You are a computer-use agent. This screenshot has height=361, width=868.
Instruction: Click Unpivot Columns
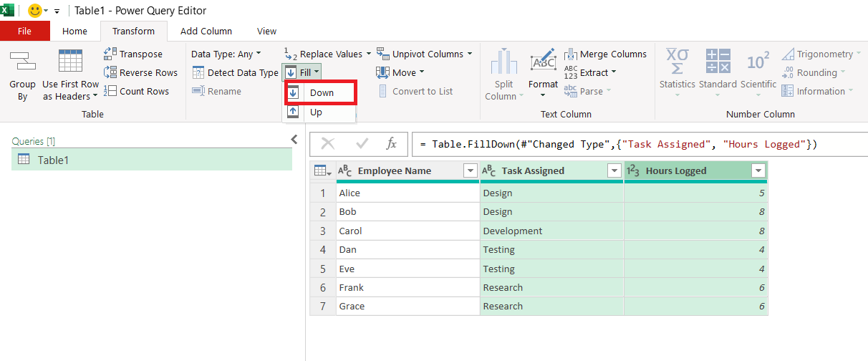[x=424, y=54]
